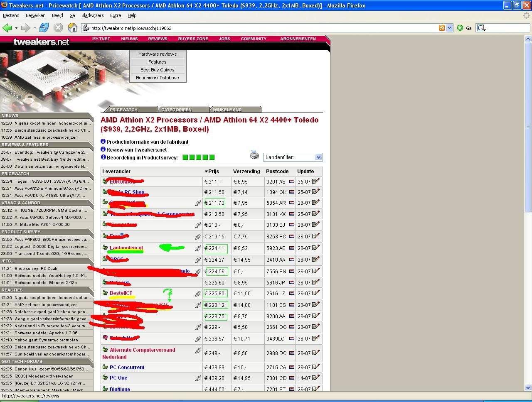Screen dimensions: 532x402
Task: Click the shop icon before PC One
Action: click(105, 377)
